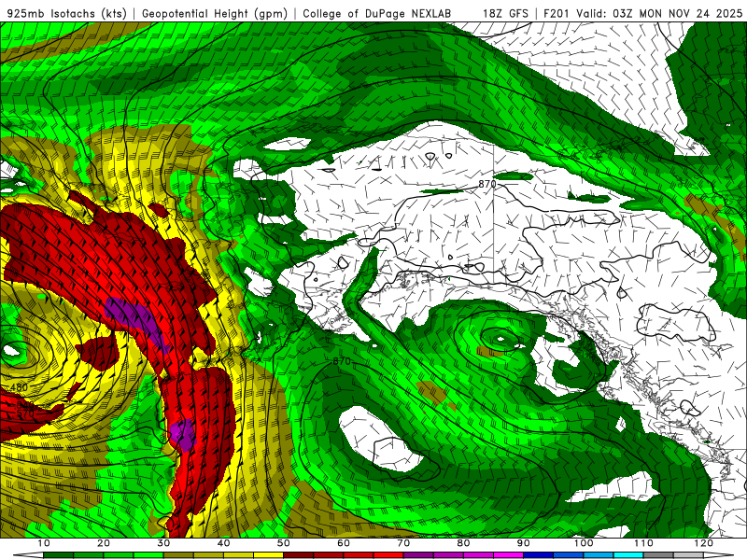Click the '50' value on the color scale

coord(284,543)
